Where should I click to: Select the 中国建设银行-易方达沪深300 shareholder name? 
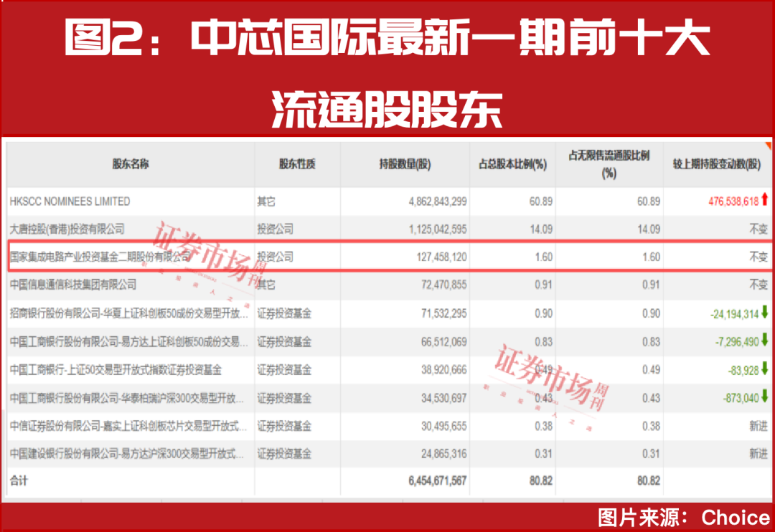126,453
